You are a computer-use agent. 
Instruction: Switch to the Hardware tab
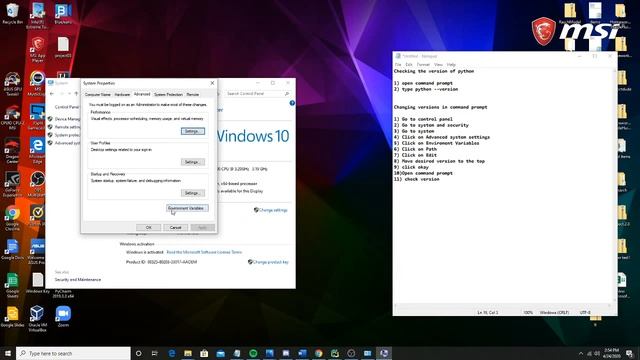[122, 94]
